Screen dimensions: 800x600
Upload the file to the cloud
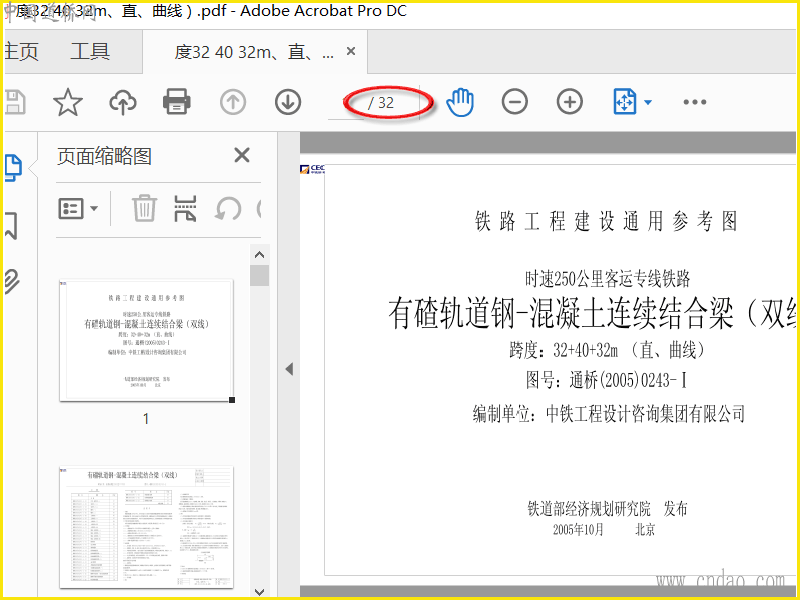point(123,102)
